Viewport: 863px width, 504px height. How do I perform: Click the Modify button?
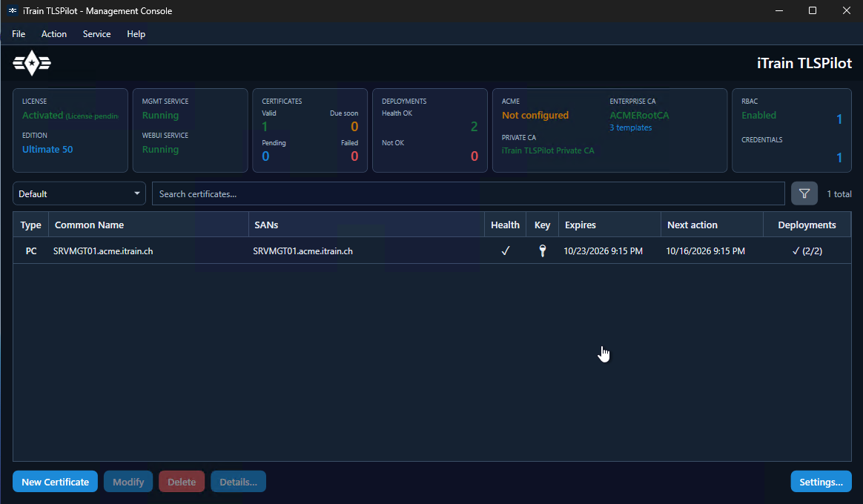coord(128,482)
